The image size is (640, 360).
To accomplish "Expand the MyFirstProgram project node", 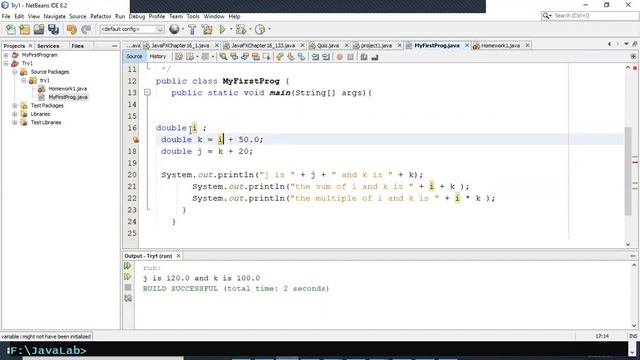I will [x=6, y=55].
